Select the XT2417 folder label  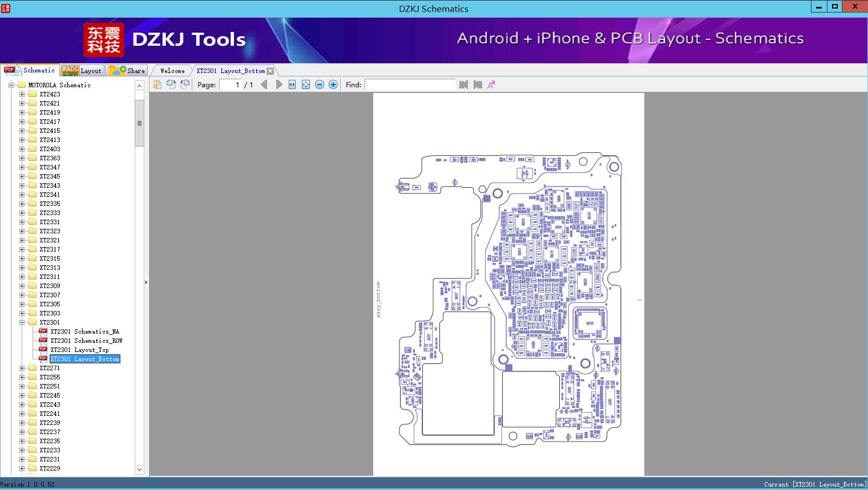tap(50, 122)
